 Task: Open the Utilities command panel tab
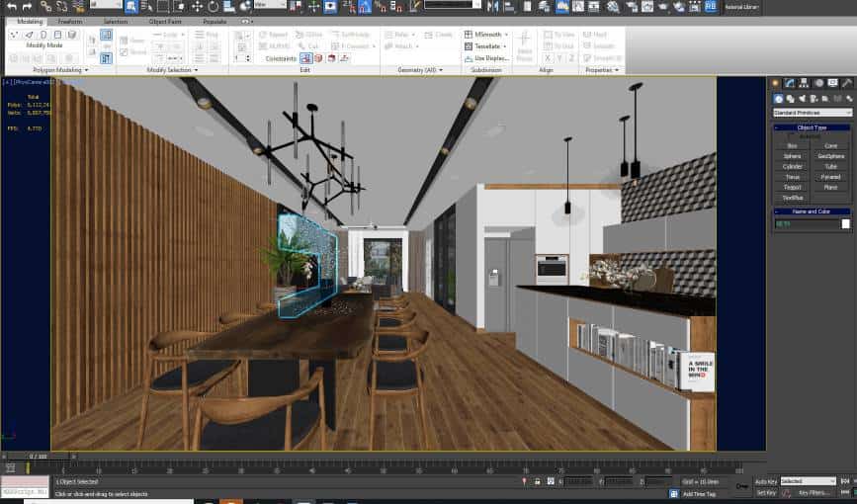(846, 83)
